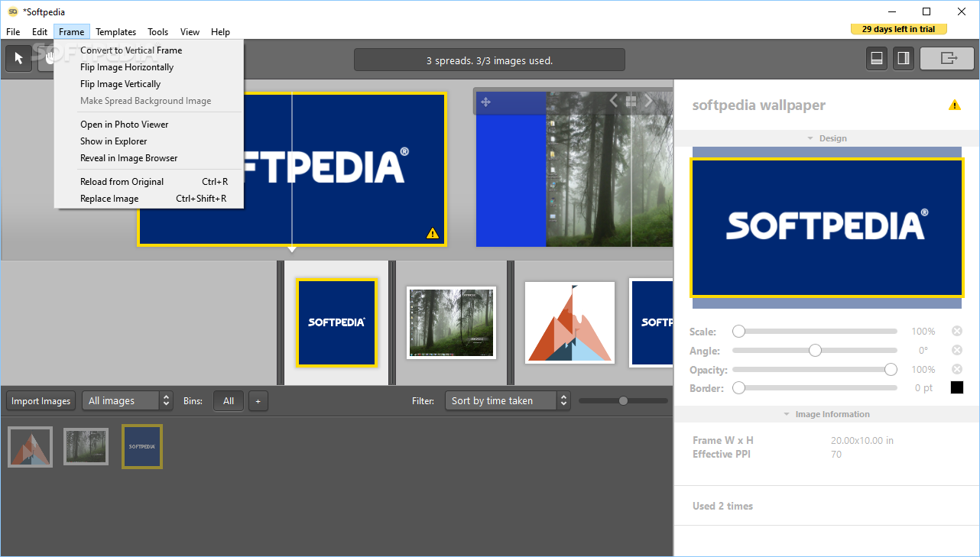
Task: Open the black Border color swatch
Action: click(x=956, y=387)
